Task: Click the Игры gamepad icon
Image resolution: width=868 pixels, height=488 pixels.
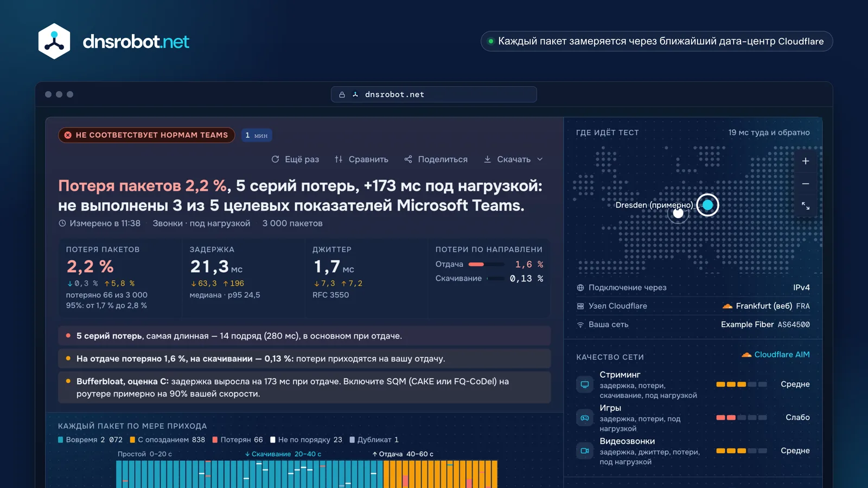Action: pyautogui.click(x=585, y=418)
